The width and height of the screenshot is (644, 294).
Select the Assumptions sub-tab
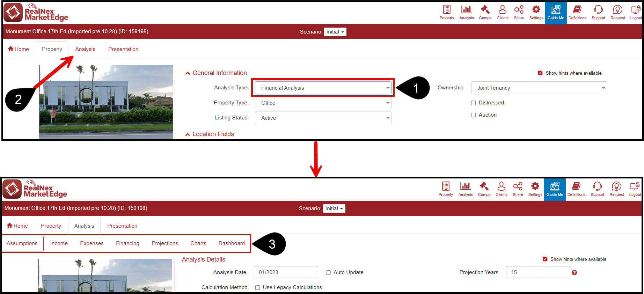point(22,243)
